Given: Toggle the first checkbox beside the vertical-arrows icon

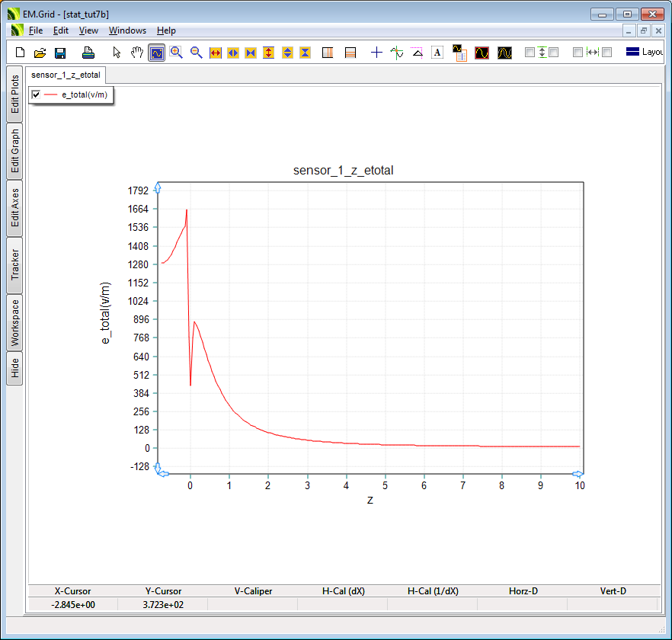Looking at the screenshot, I should pyautogui.click(x=530, y=53).
